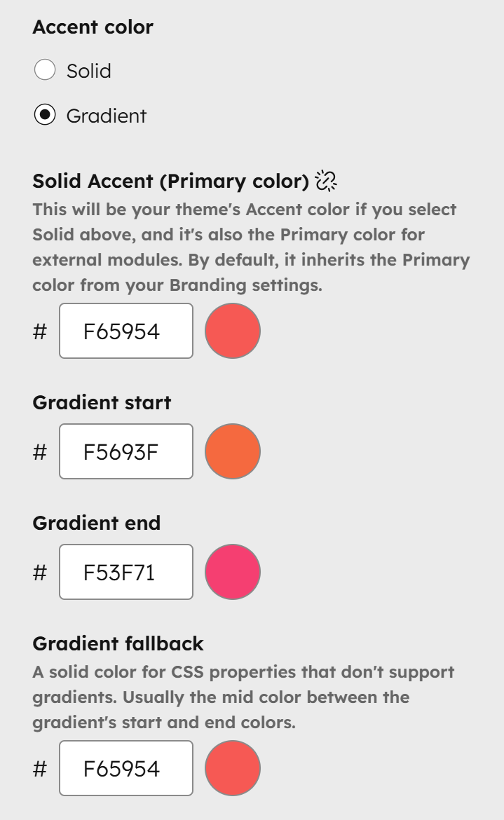Image resolution: width=504 pixels, height=820 pixels.
Task: Click the Gradient fallback description text
Action: 243,697
